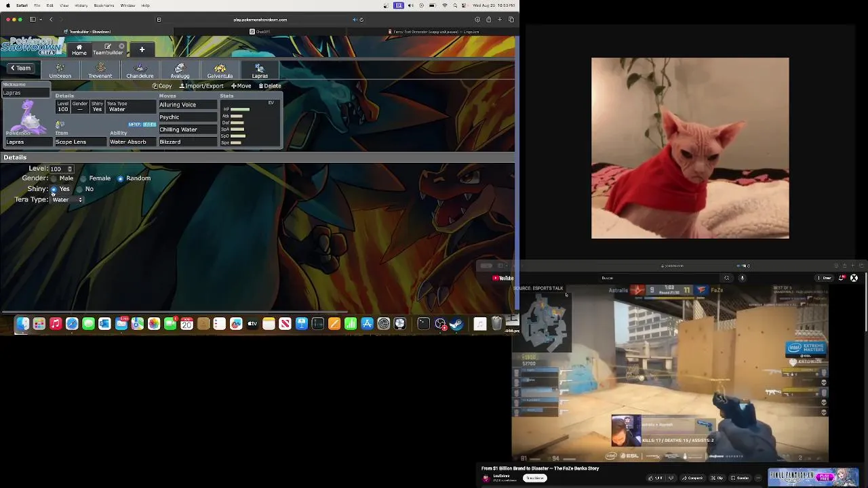Image resolution: width=868 pixels, height=488 pixels.
Task: Edit the Lapras nickname field
Action: coord(26,93)
